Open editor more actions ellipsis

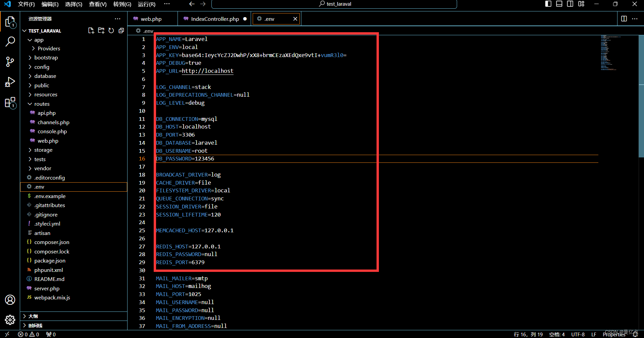[635, 19]
